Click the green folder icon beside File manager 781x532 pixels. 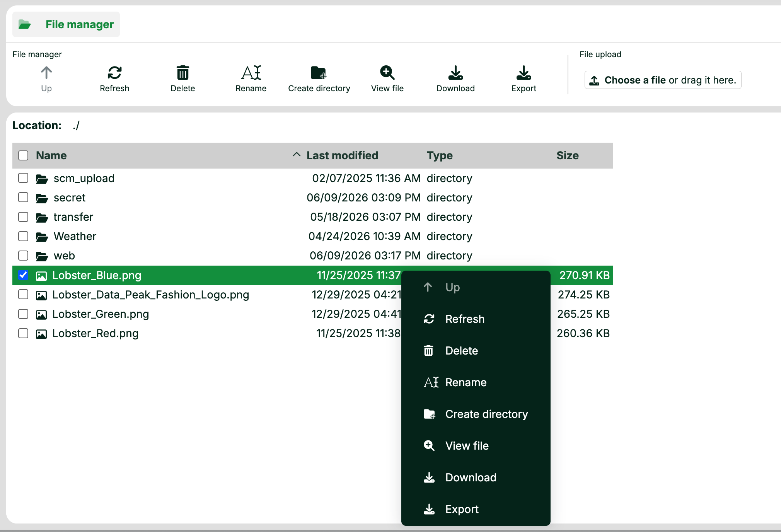pos(25,24)
